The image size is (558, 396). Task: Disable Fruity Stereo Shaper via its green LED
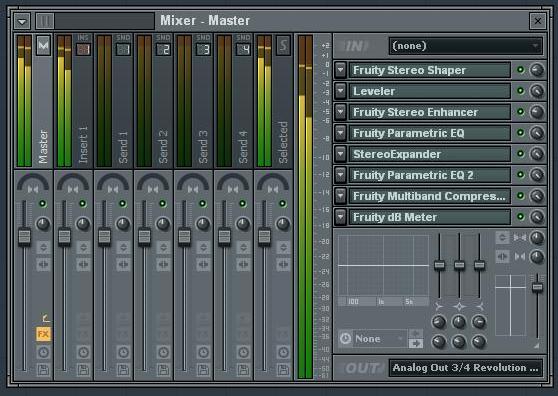(521, 70)
